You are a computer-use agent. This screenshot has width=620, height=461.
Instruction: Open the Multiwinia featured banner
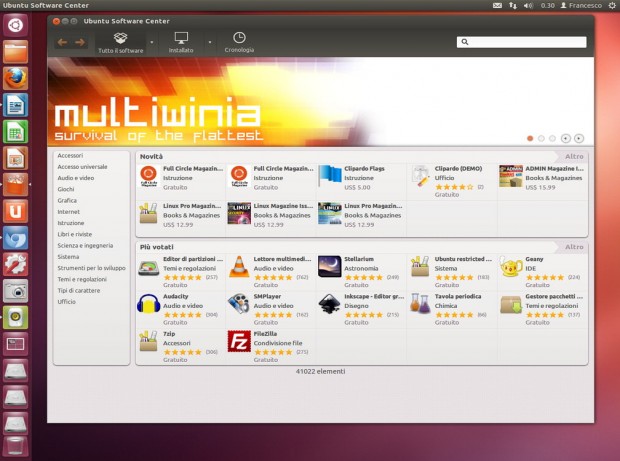(320, 102)
